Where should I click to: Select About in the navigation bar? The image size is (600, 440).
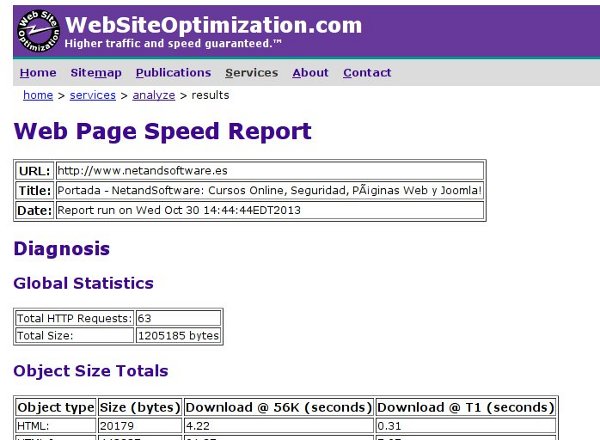pos(310,73)
